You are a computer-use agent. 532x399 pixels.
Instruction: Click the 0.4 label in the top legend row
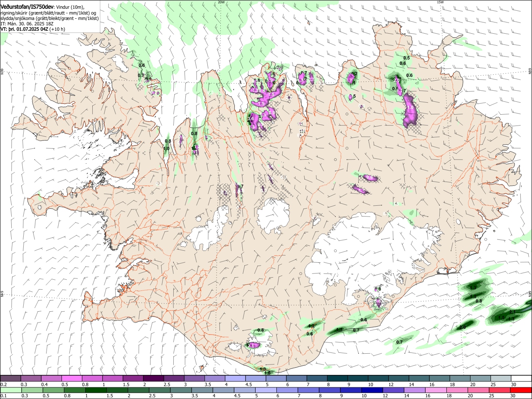(x=44, y=384)
